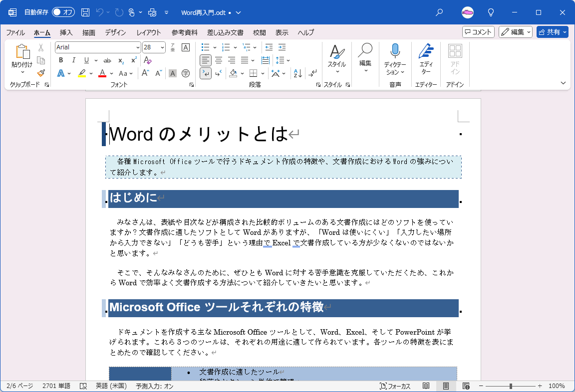Toggle Strikethrough formatting
Screen dimensions: 575x392
107,60
